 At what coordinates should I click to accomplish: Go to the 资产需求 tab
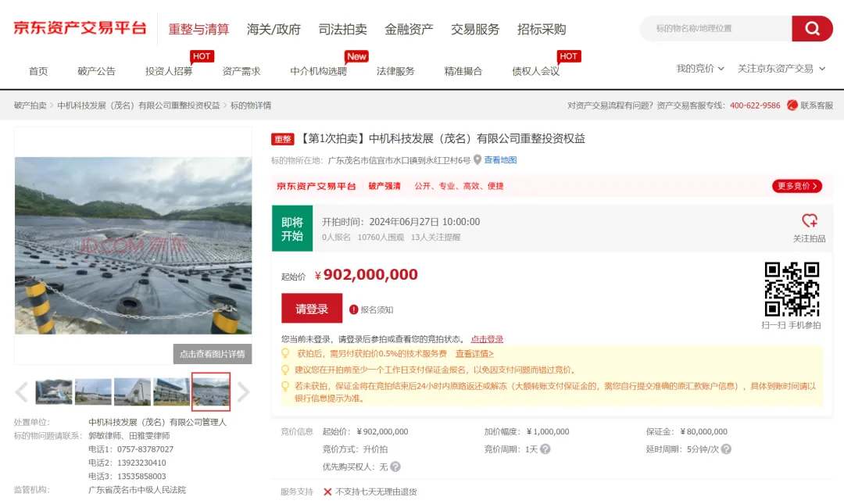pos(241,71)
